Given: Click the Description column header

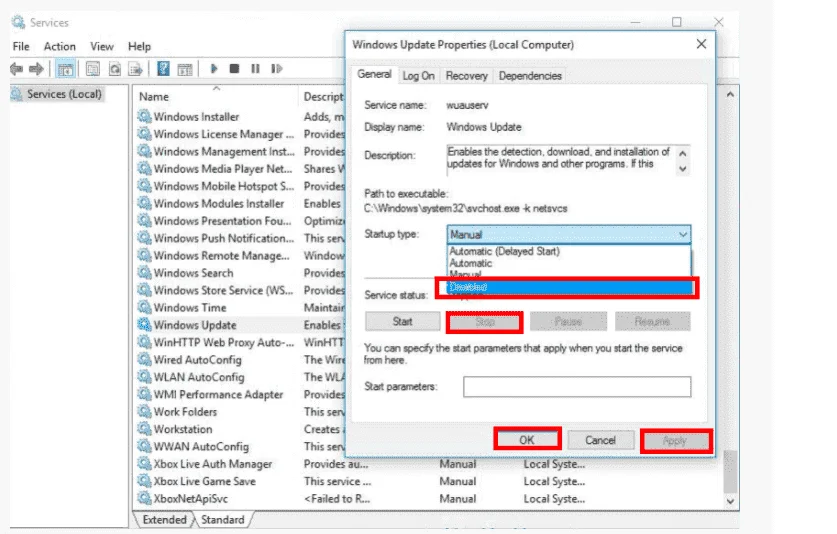Looking at the screenshot, I should 323,97.
